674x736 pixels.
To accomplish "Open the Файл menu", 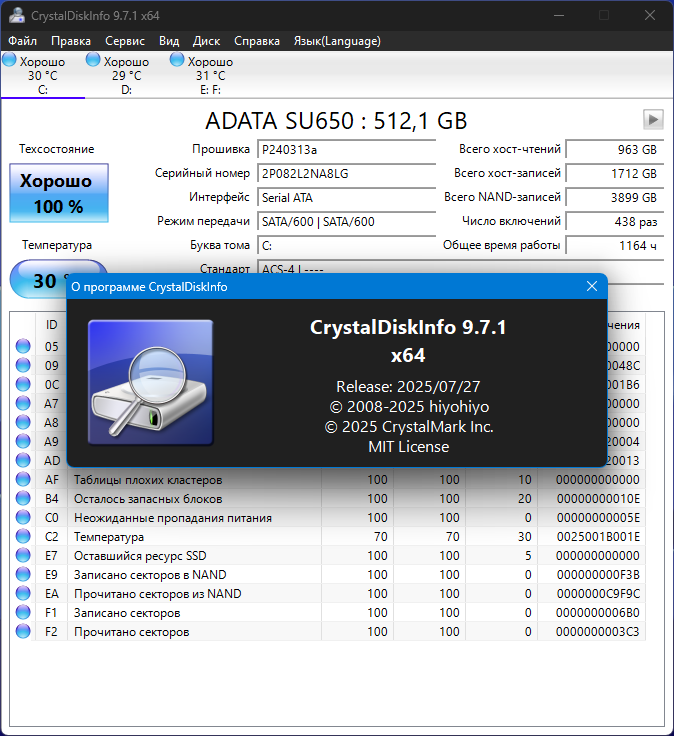I will (x=23, y=41).
